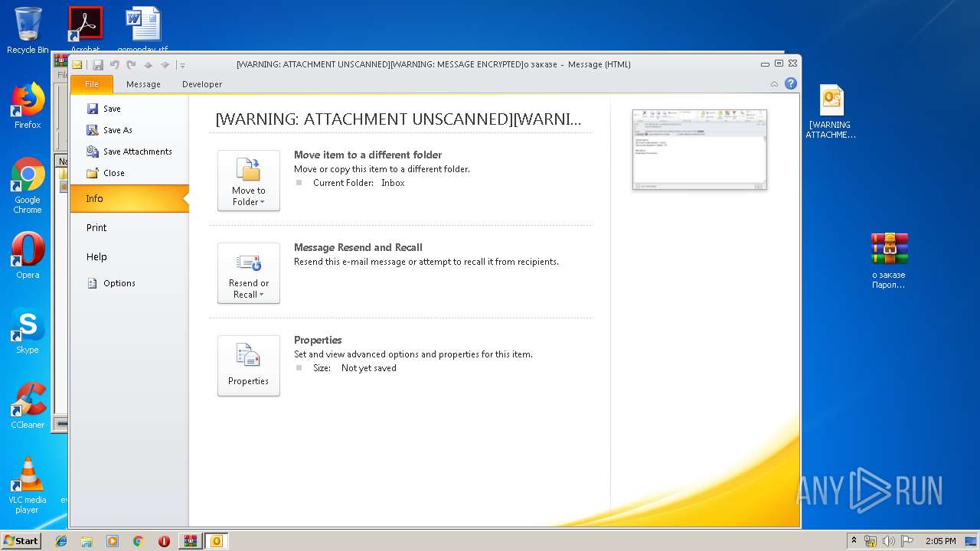Screen dimensions: 980x551
Task: Go to previous item using up arrow
Action: pyautogui.click(x=149, y=65)
